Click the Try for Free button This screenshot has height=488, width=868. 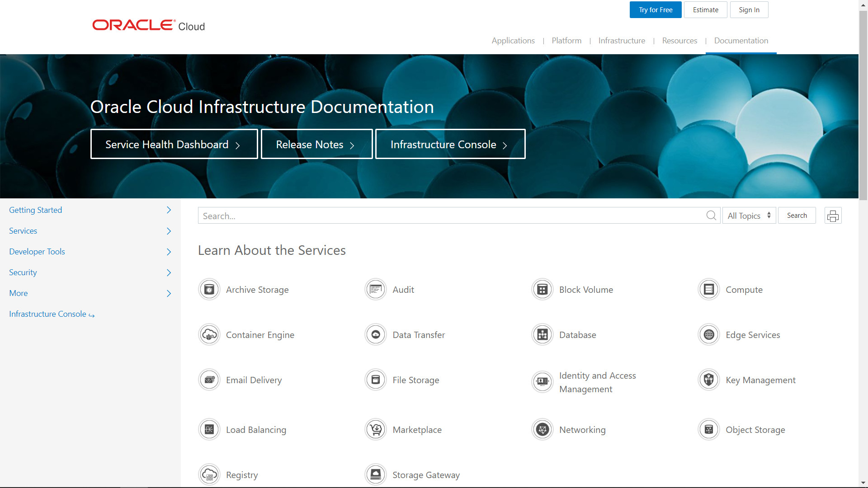(656, 10)
